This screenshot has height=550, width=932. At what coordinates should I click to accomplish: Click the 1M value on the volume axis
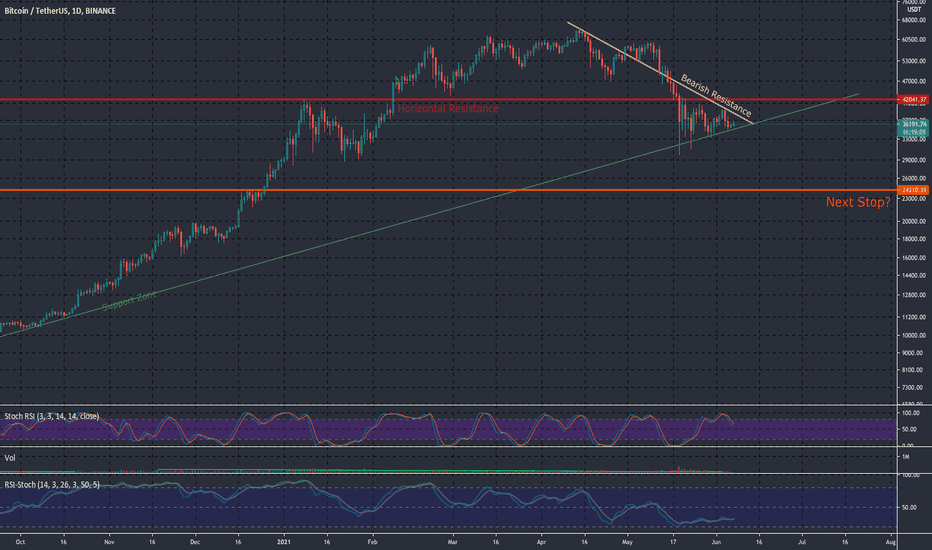[x=906, y=457]
